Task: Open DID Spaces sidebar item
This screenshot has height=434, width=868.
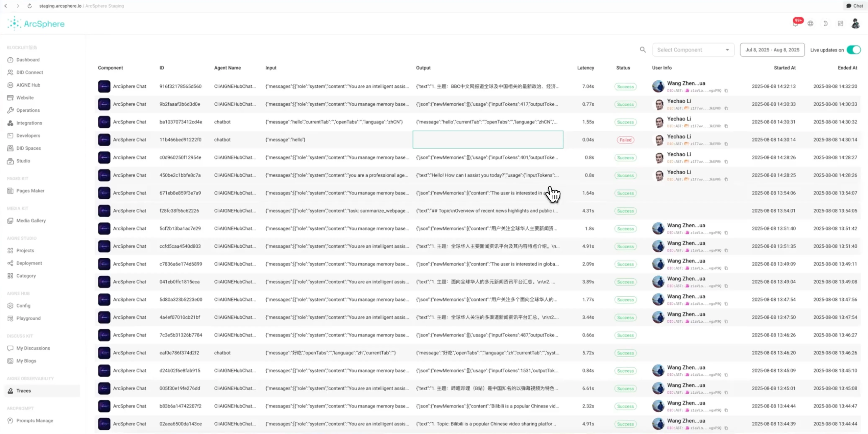Action: click(29, 148)
